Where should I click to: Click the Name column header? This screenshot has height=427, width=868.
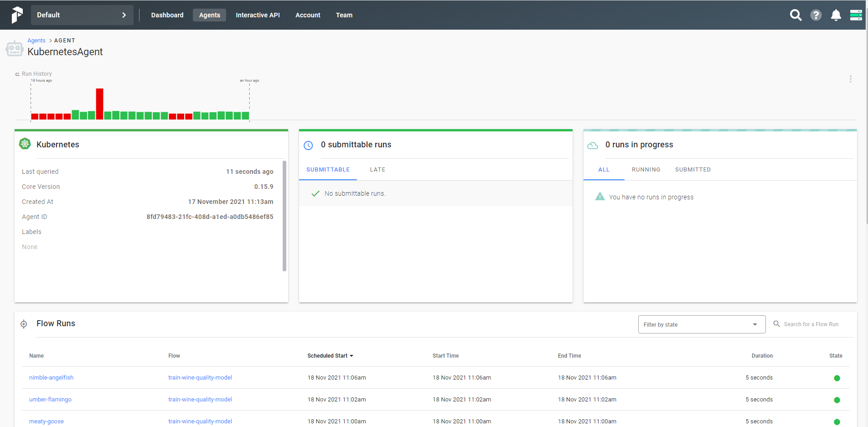point(36,356)
